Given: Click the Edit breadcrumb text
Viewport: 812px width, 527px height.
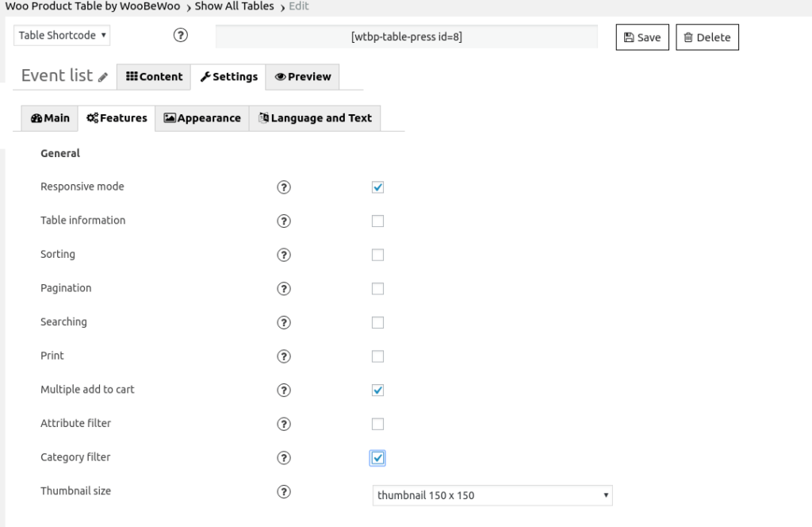Looking at the screenshot, I should coord(299,6).
